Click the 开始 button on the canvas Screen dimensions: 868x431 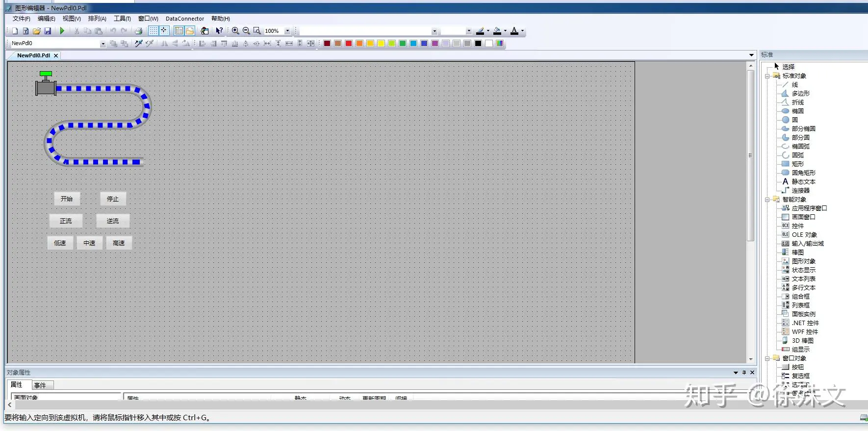pos(67,199)
